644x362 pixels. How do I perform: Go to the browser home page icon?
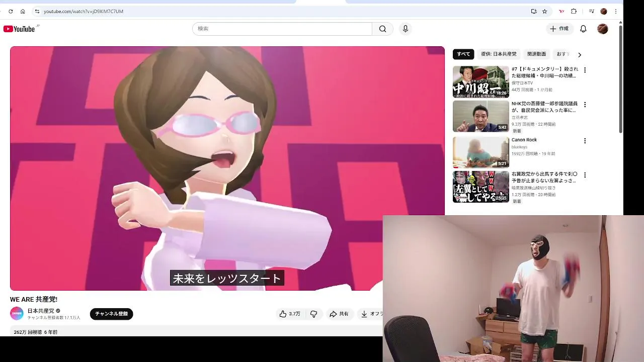tap(23, 11)
